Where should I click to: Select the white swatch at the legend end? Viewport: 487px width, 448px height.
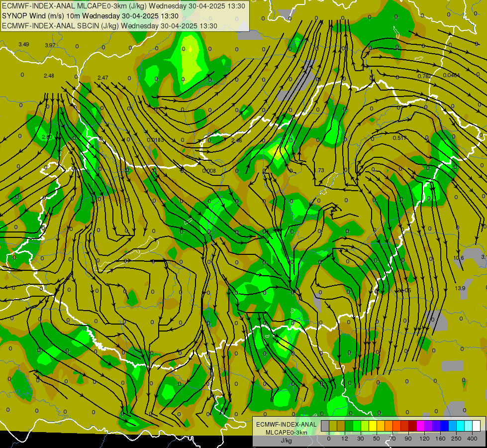click(x=476, y=426)
